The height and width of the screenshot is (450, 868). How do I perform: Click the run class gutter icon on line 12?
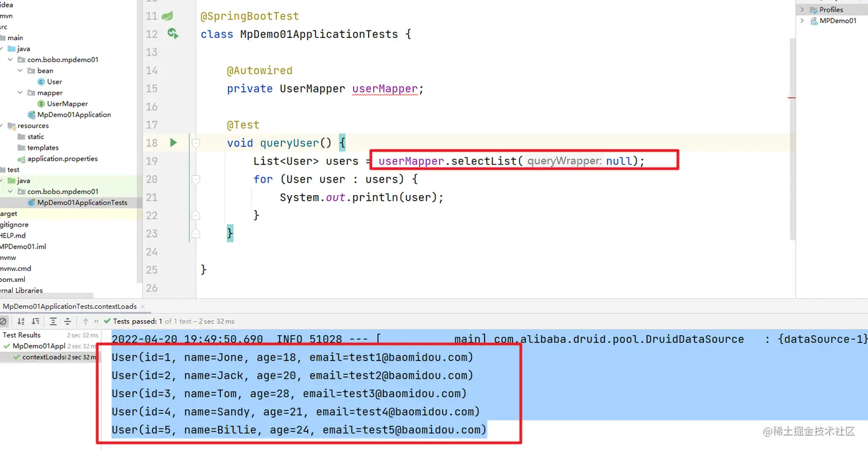[x=173, y=34]
